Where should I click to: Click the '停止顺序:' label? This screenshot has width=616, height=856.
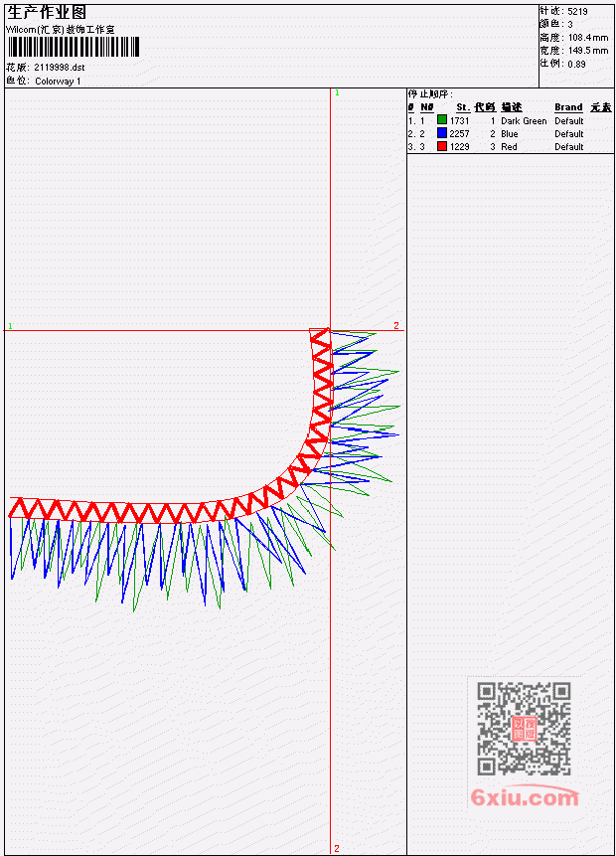click(x=430, y=93)
